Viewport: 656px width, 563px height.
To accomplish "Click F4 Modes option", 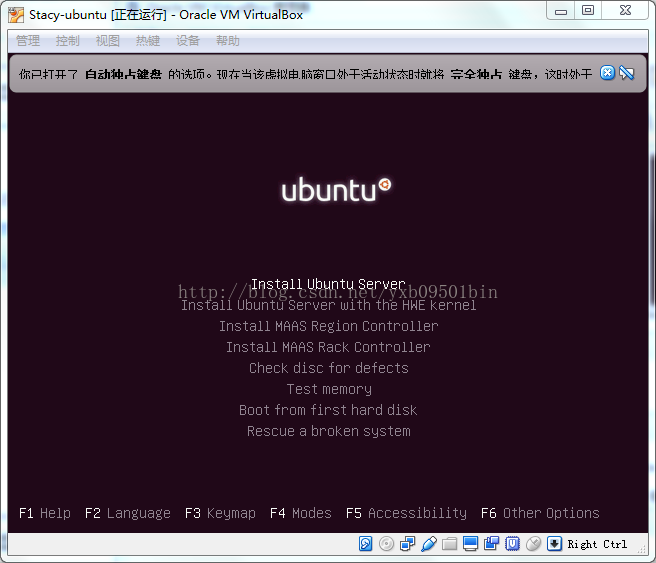I will pyautogui.click(x=301, y=513).
